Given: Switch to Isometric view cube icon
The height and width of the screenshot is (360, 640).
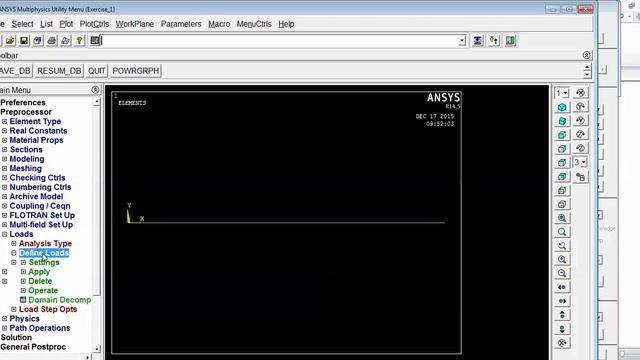Looking at the screenshot, I should [x=562, y=107].
